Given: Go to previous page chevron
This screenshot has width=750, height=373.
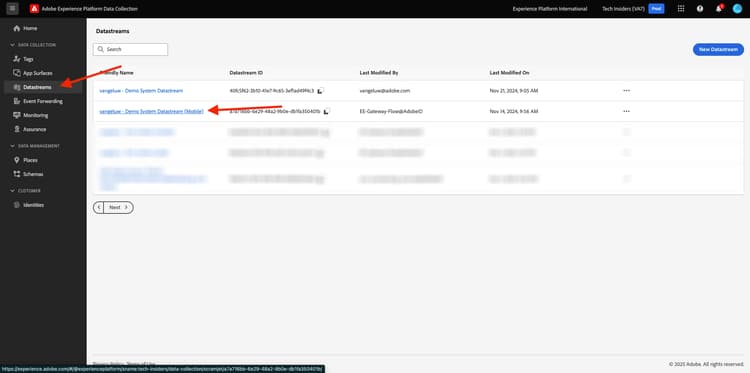Looking at the screenshot, I should [x=99, y=208].
